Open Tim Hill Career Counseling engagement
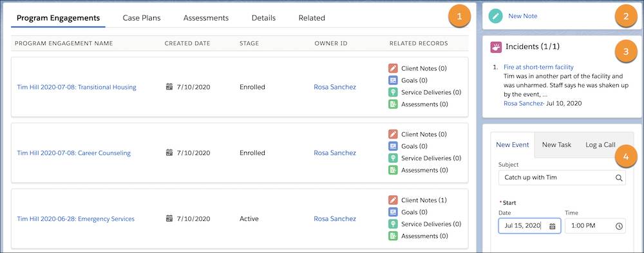This screenshot has height=253, width=644. point(73,153)
